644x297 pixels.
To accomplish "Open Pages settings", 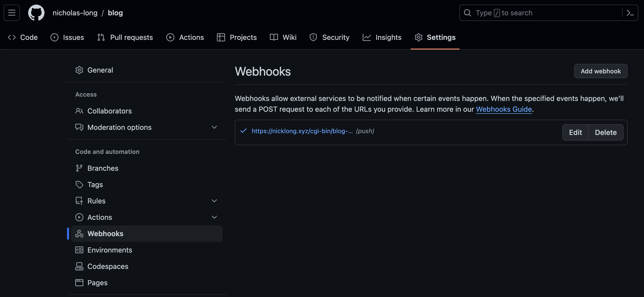I will pos(147,283).
